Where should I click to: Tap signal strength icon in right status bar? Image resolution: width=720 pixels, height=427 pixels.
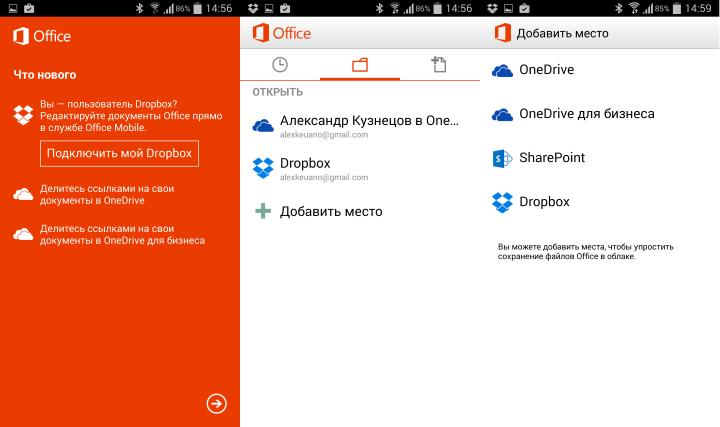(648, 8)
